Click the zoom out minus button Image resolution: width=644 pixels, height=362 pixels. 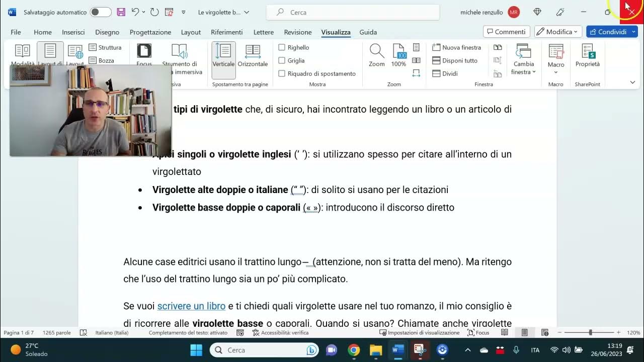click(559, 332)
